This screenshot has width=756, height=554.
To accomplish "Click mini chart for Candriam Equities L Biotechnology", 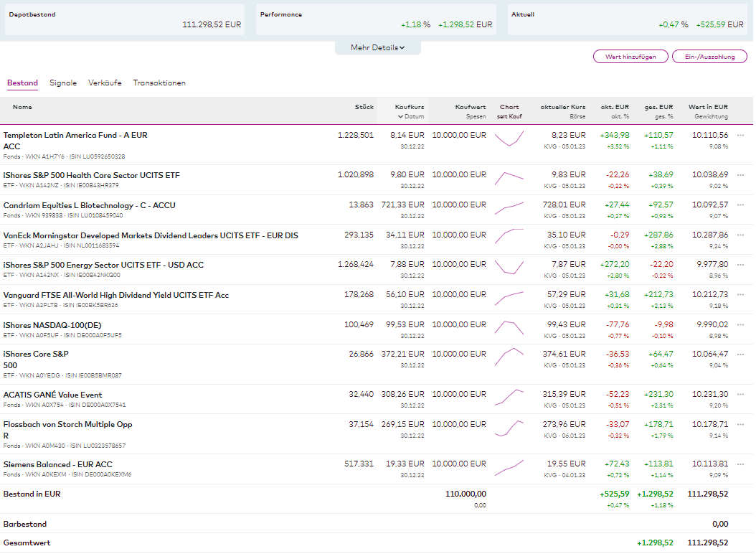I will 509,208.
